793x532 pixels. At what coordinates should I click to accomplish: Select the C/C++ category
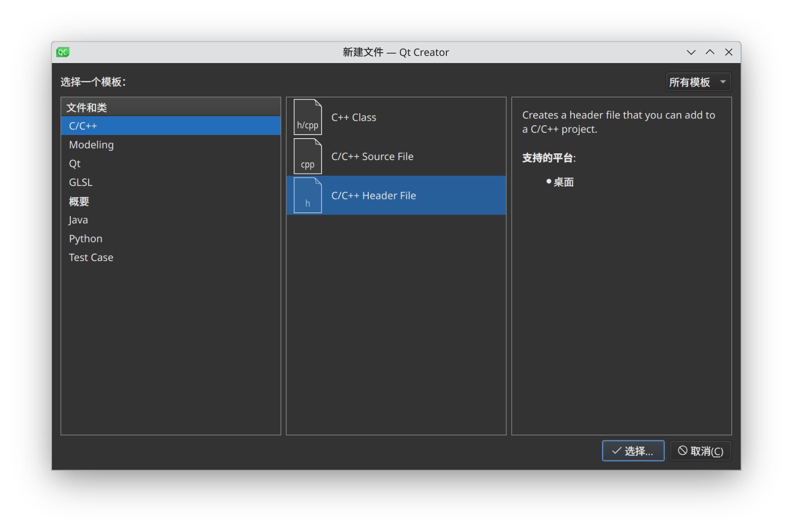click(171, 126)
